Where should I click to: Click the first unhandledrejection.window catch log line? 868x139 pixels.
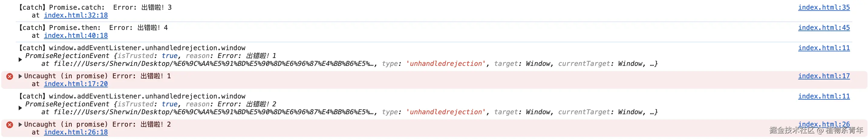pos(132,48)
